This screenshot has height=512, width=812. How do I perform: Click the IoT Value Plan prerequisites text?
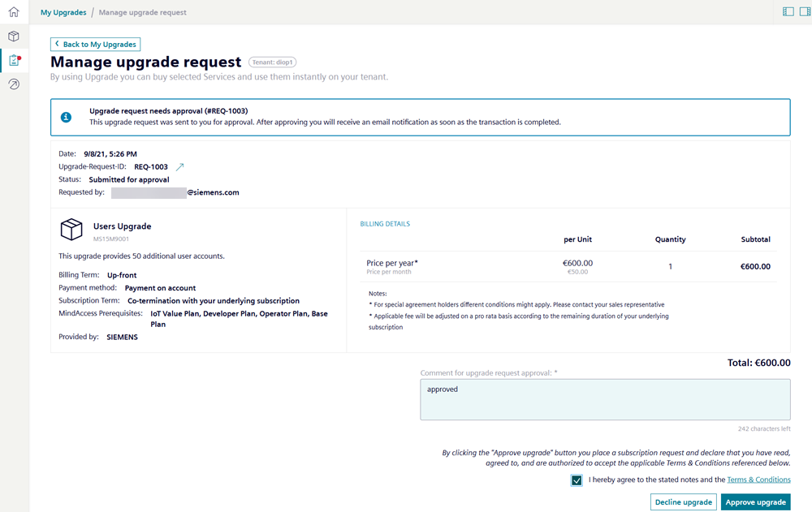click(239, 319)
